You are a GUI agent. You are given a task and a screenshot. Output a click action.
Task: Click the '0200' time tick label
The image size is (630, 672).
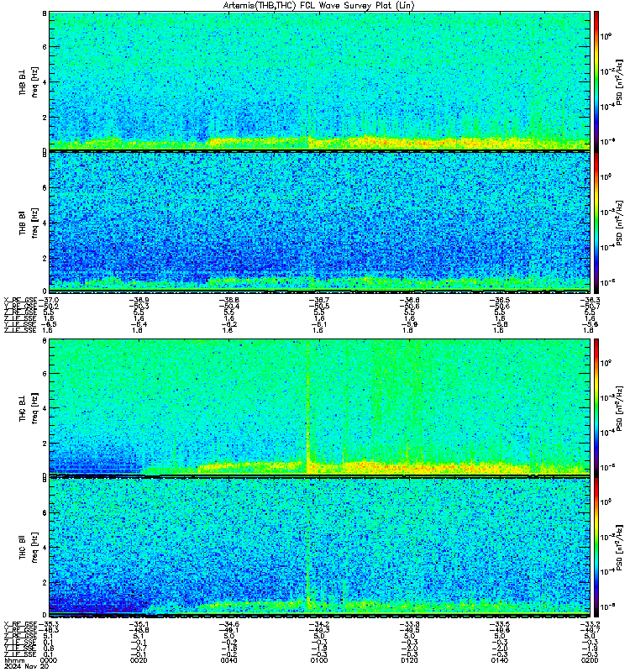(x=590, y=660)
